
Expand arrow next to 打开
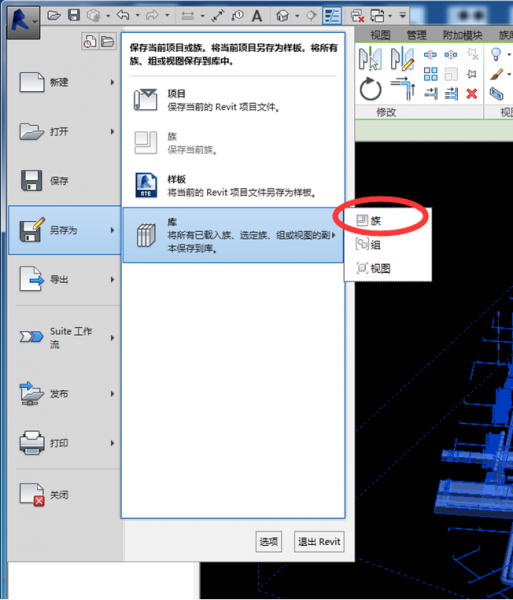pyautogui.click(x=112, y=132)
